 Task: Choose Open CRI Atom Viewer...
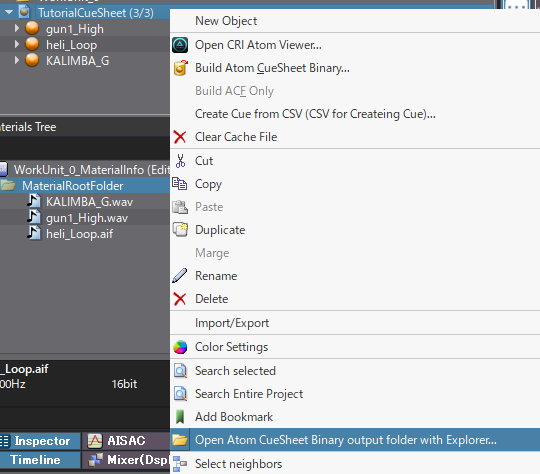355,45
